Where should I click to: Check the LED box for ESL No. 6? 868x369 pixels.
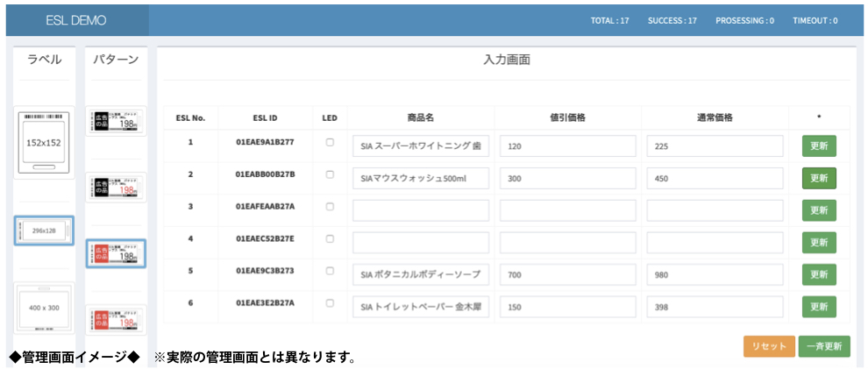[x=330, y=303]
